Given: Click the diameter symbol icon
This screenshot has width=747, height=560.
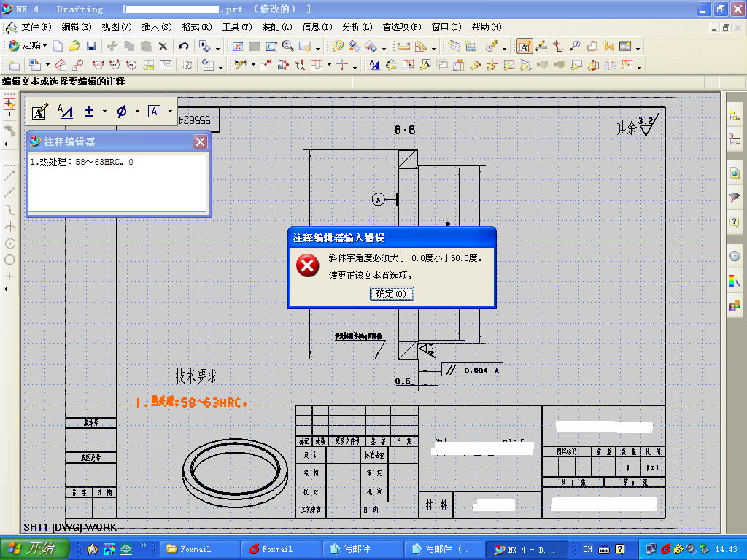Looking at the screenshot, I should pyautogui.click(x=122, y=112).
